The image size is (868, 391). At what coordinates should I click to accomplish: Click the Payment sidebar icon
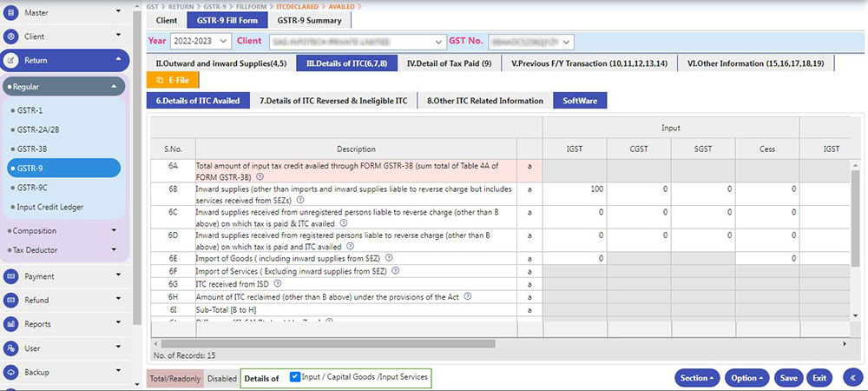(x=11, y=276)
